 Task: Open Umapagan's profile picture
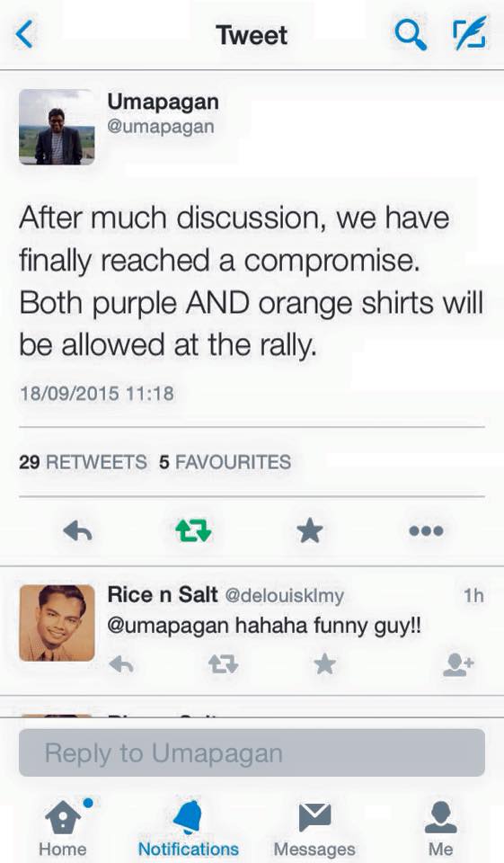(57, 127)
